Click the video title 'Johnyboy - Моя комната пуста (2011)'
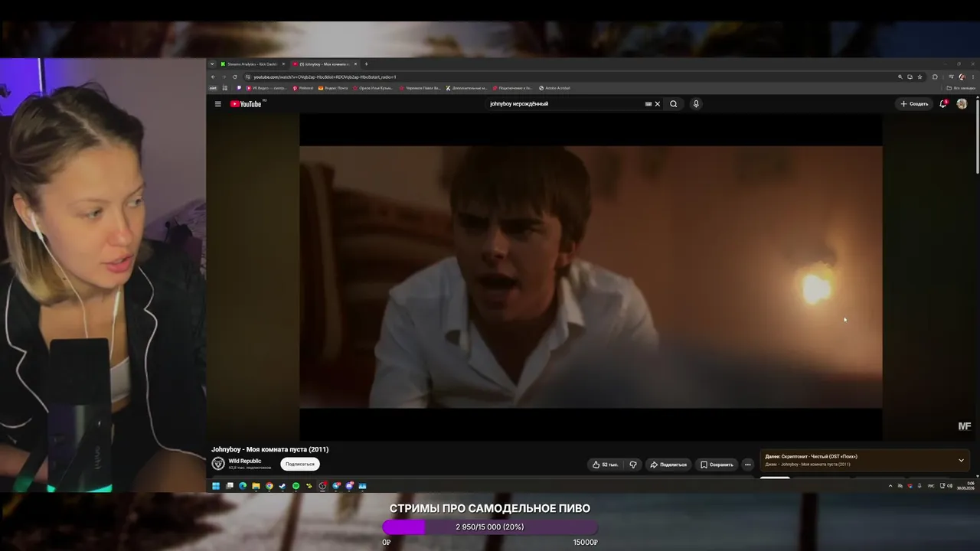This screenshot has height=551, width=980. (x=270, y=449)
